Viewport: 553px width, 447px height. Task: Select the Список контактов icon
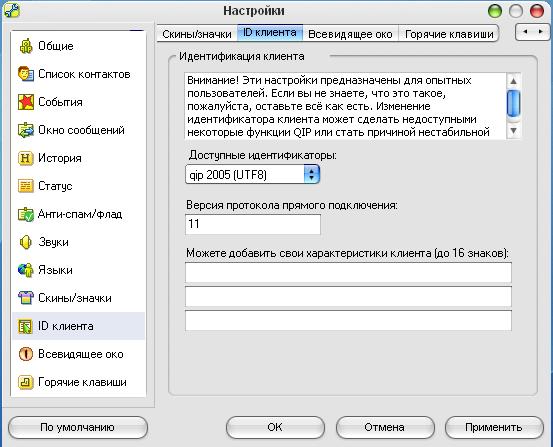point(26,74)
